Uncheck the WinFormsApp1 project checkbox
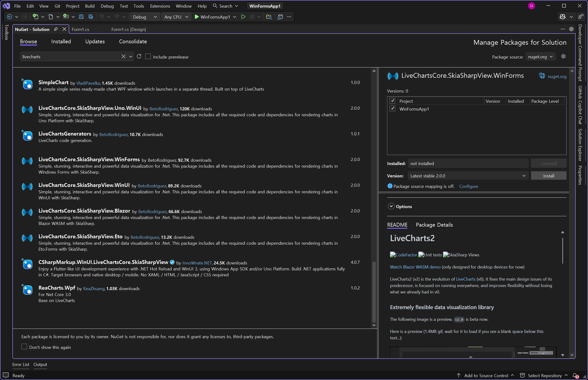The image size is (588, 380). (392, 109)
